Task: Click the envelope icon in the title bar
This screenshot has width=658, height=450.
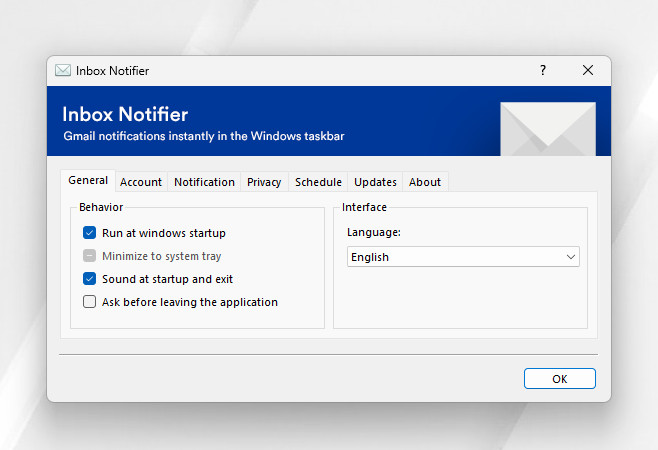Action: 63,70
